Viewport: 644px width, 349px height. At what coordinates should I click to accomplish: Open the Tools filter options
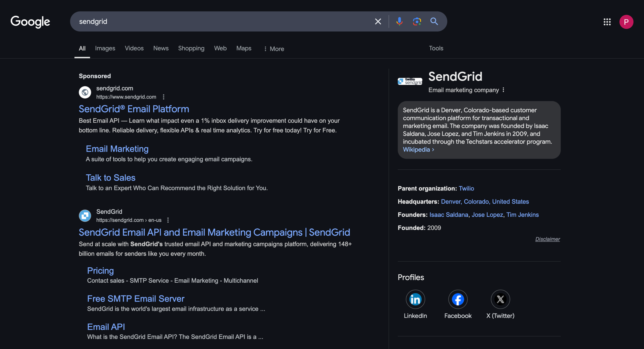436,48
